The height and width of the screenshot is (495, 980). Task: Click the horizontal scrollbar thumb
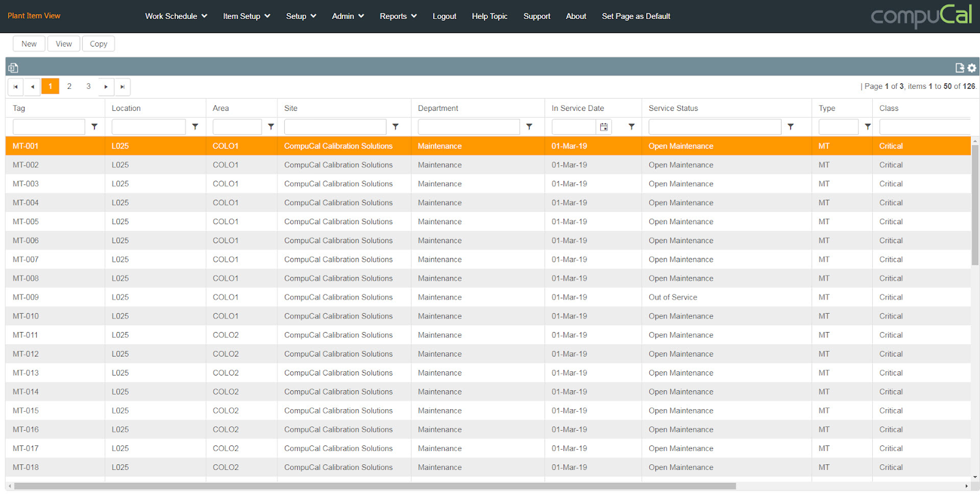tap(375, 486)
